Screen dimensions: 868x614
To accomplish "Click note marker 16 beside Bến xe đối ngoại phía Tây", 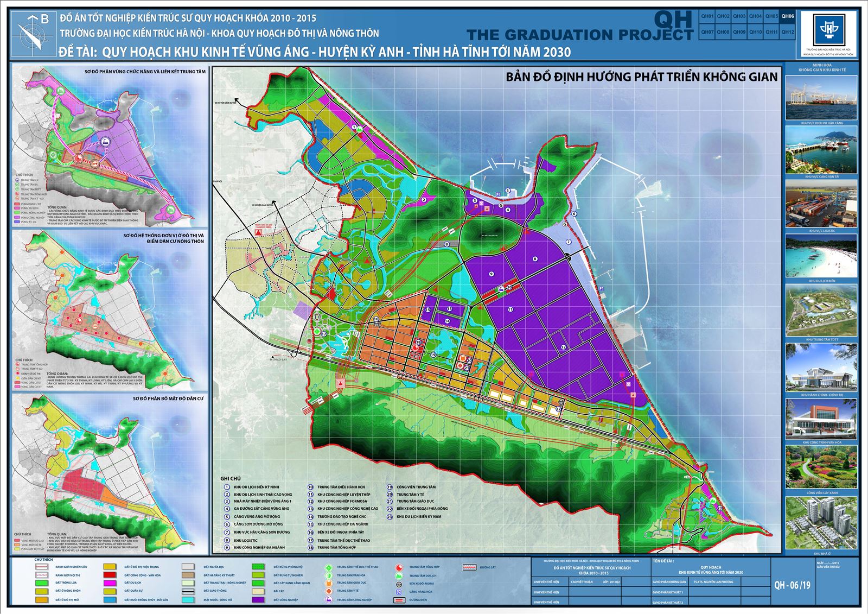I will [310, 532].
